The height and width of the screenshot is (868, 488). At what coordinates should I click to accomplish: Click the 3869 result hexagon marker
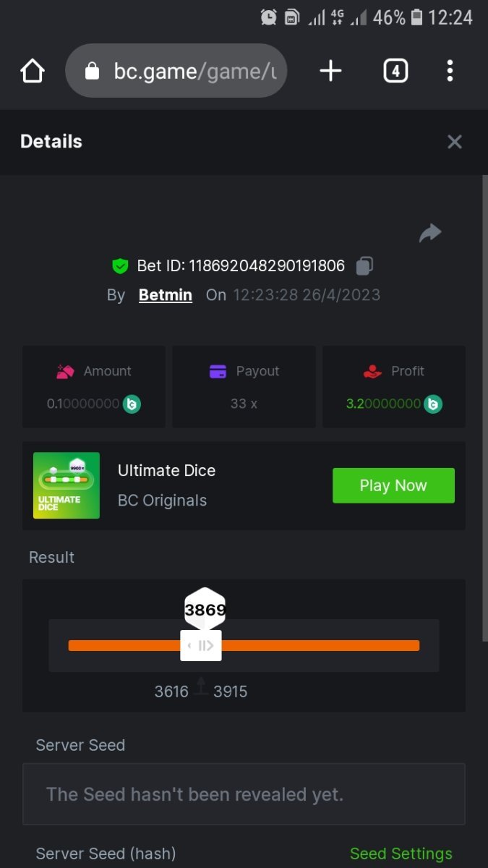[x=205, y=609]
